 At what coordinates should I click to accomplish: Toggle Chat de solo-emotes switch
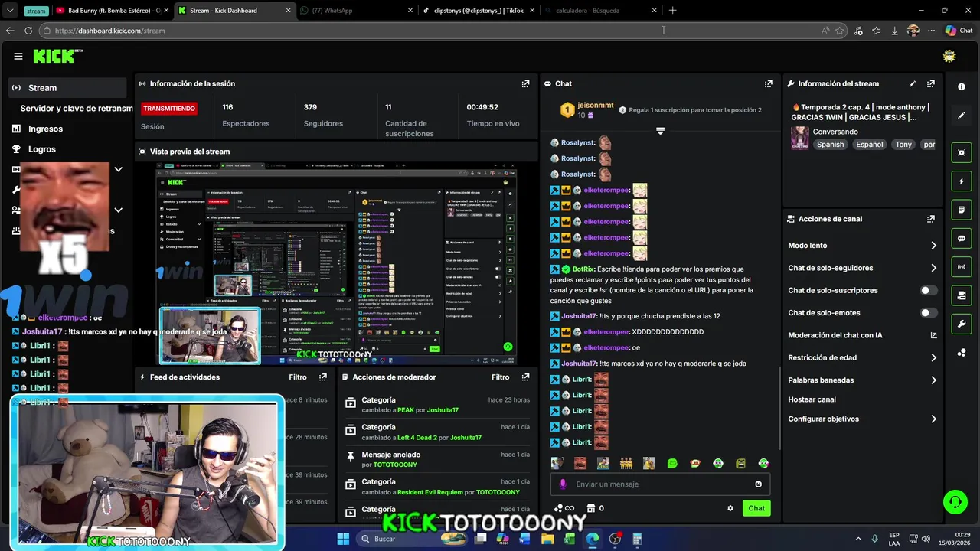(x=928, y=312)
